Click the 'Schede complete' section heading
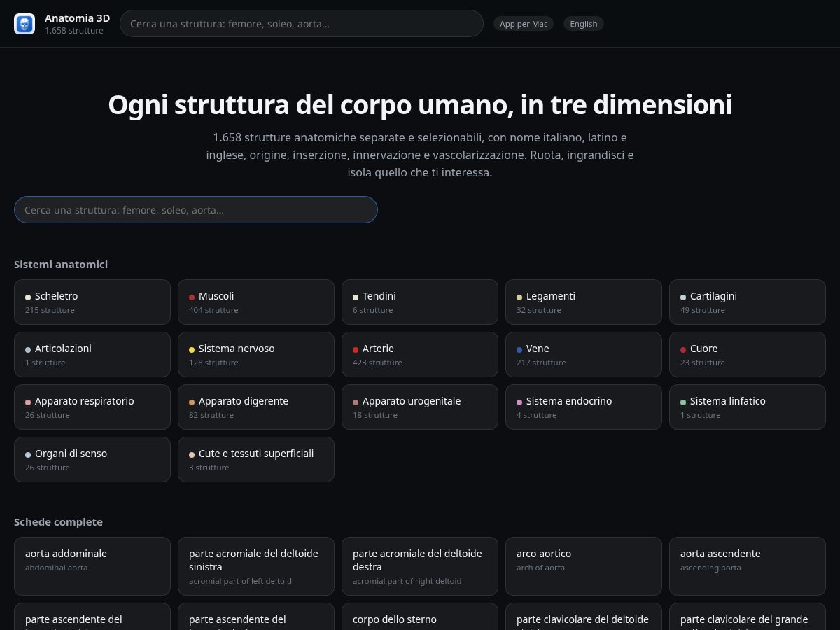Image resolution: width=840 pixels, height=630 pixels. pyautogui.click(x=58, y=522)
